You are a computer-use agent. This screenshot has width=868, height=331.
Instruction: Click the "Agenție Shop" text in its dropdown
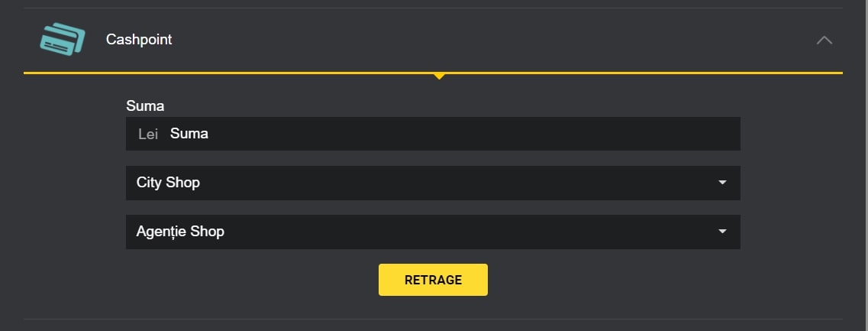180,232
